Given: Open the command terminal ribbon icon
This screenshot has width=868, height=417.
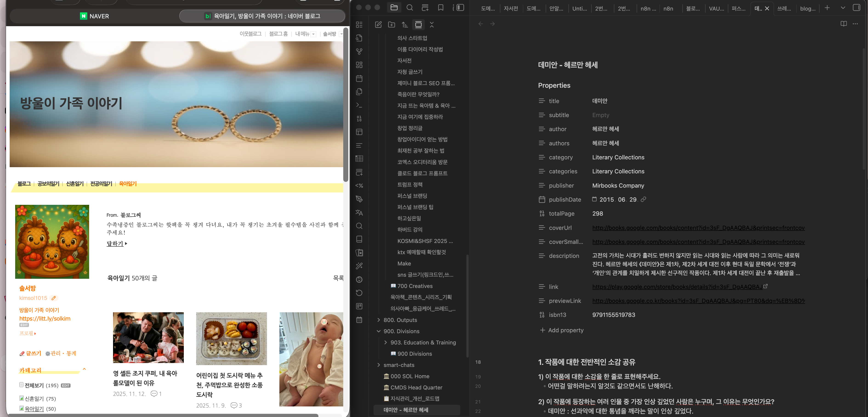Looking at the screenshot, I should pyautogui.click(x=359, y=105).
